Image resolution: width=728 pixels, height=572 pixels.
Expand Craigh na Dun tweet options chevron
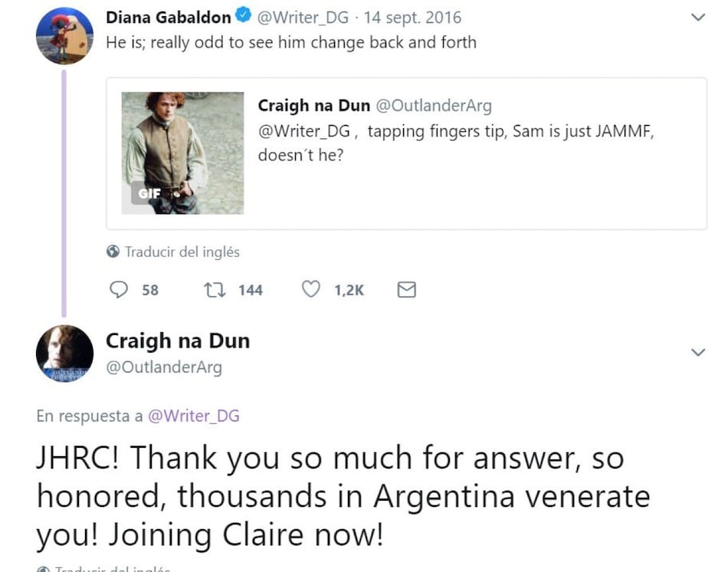[x=697, y=352]
